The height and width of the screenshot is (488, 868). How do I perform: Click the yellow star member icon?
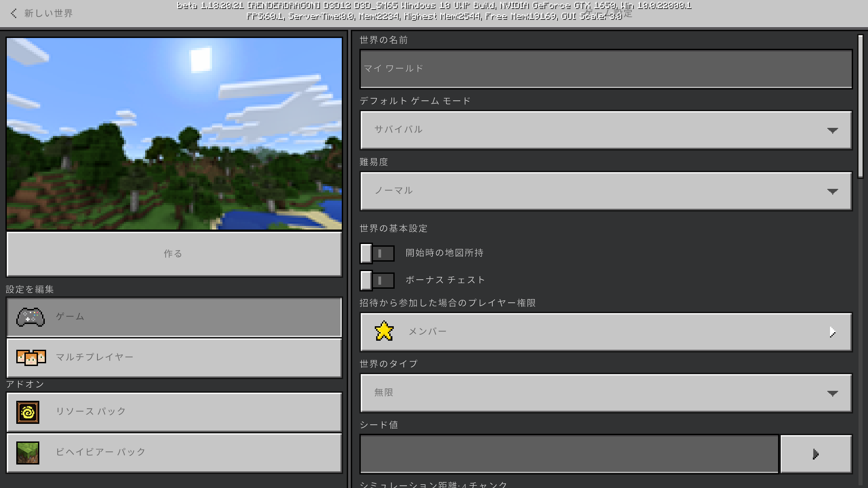[384, 331]
